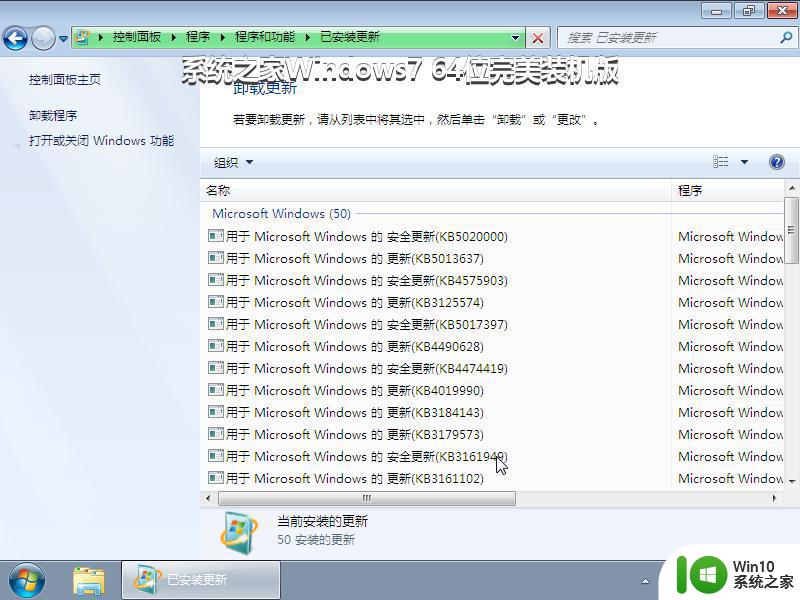The height and width of the screenshot is (600, 800).
Task: Click 程序和功能 in the breadcrumb path
Action: coord(264,37)
